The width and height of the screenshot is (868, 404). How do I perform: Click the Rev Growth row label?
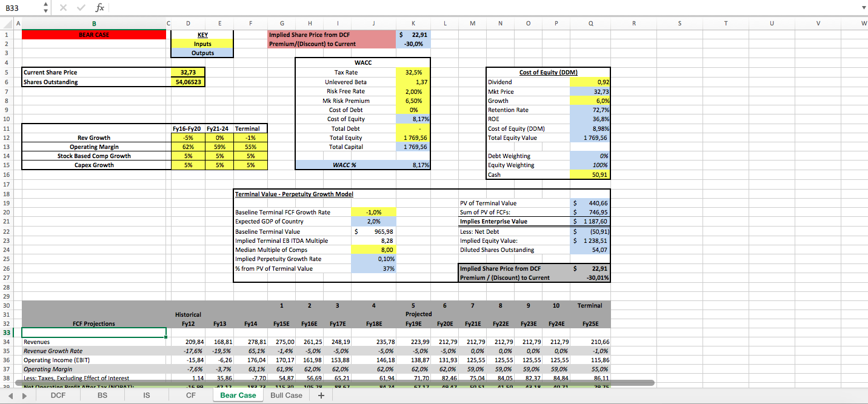(94, 137)
